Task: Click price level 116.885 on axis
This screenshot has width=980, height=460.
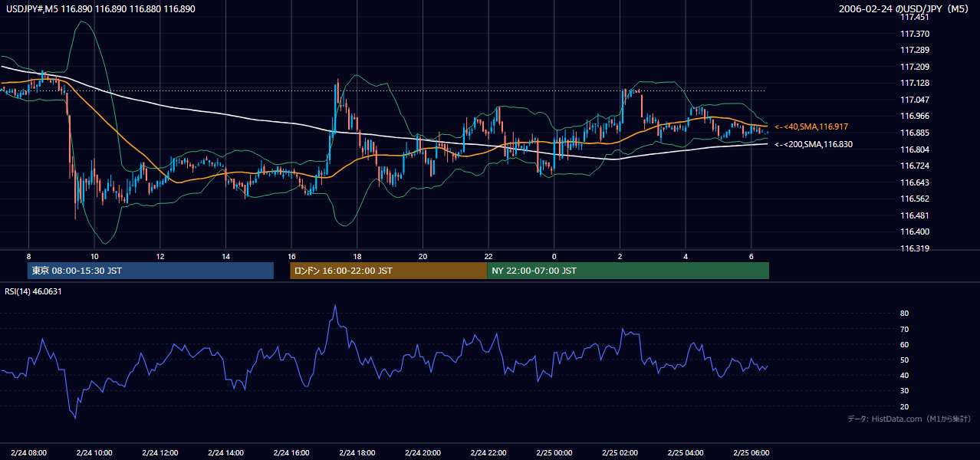Action: click(x=914, y=133)
